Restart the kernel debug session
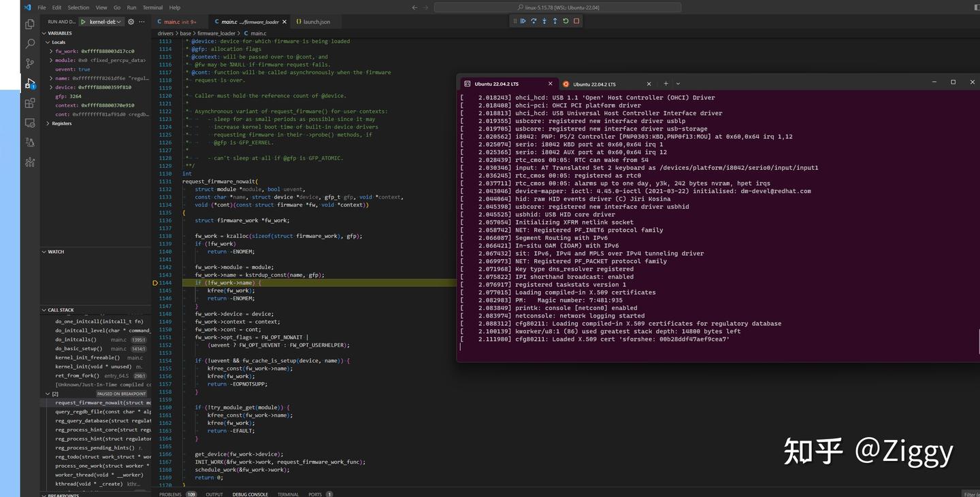 tap(566, 21)
